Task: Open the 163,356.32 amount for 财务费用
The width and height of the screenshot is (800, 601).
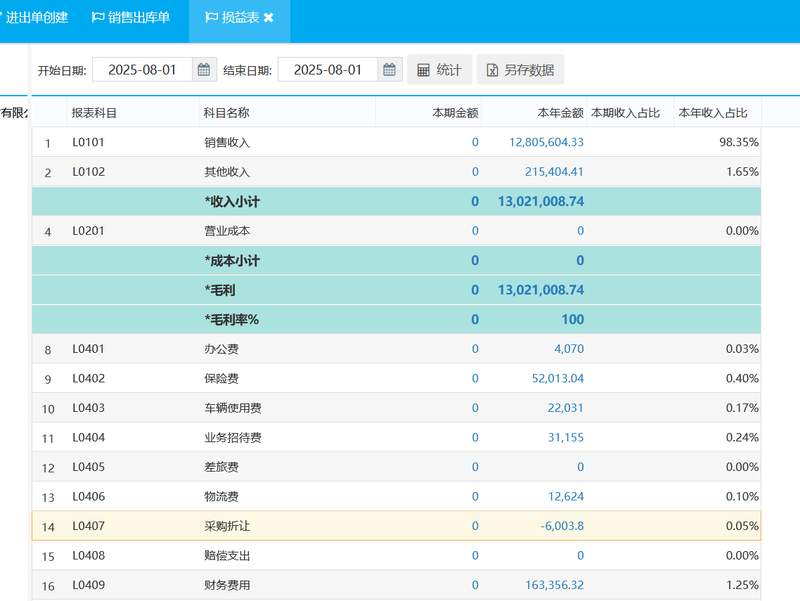Action: (x=554, y=585)
